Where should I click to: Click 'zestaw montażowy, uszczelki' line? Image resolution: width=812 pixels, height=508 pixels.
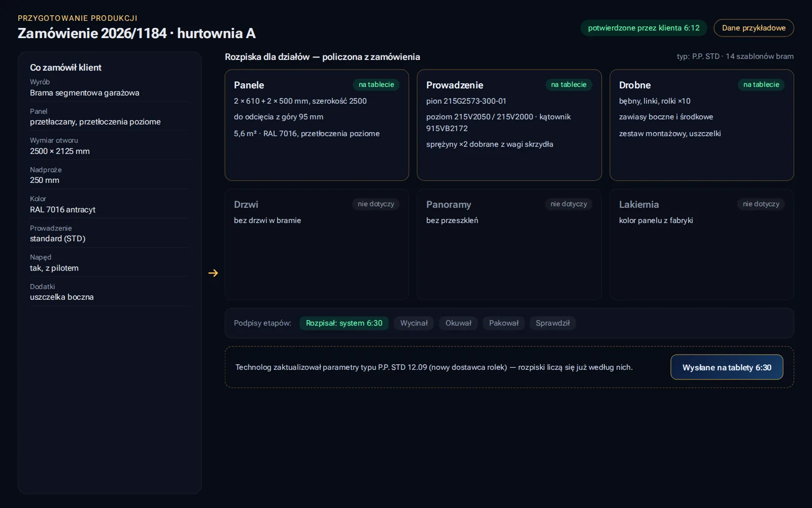[x=670, y=134]
